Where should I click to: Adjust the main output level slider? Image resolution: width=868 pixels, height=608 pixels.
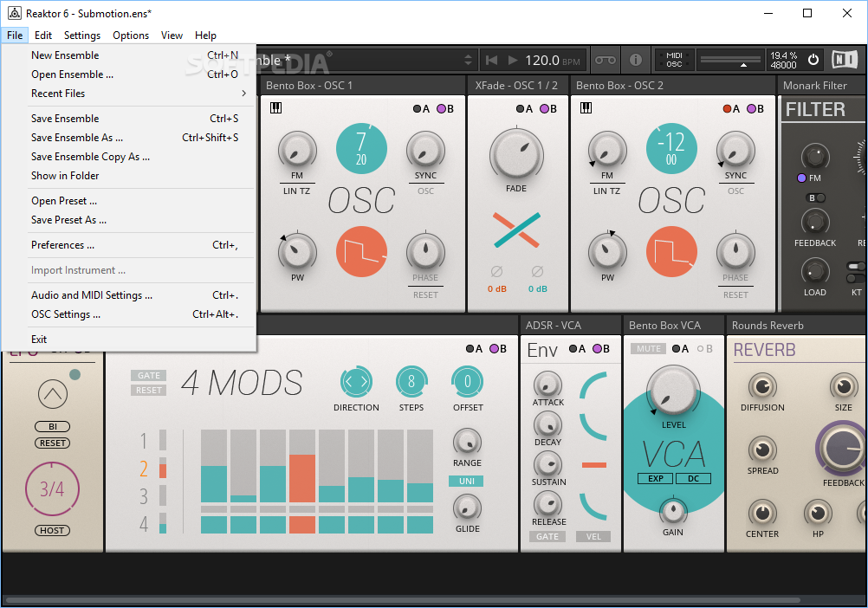730,60
